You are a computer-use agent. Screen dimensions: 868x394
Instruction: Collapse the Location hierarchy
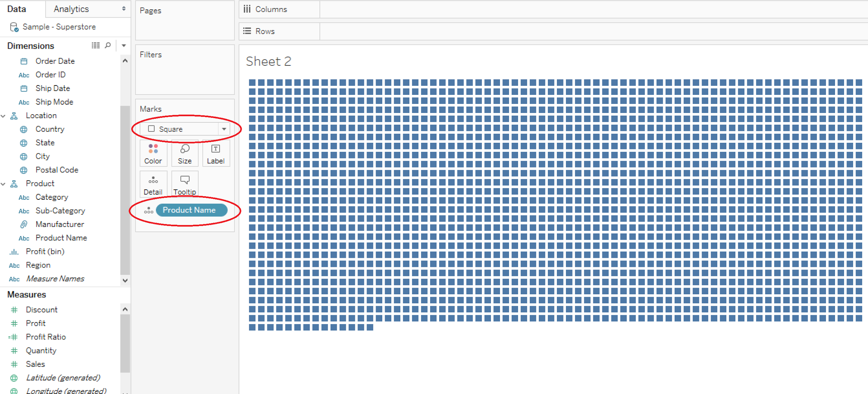[3, 115]
